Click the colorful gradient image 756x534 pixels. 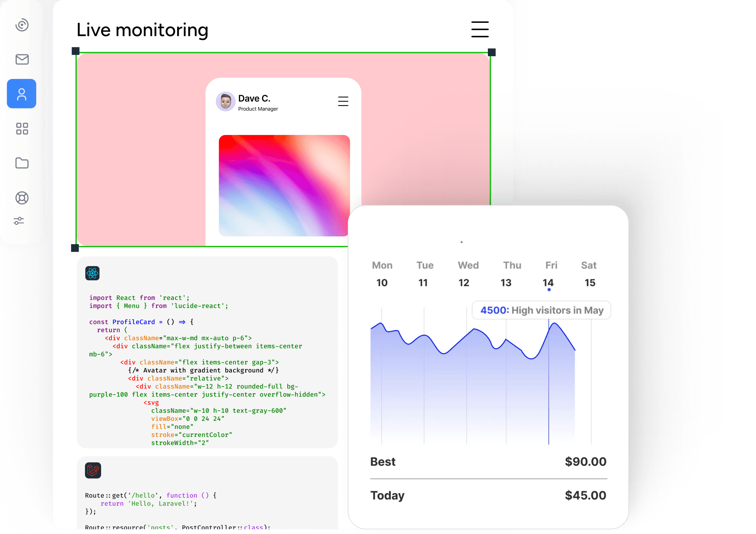click(284, 185)
